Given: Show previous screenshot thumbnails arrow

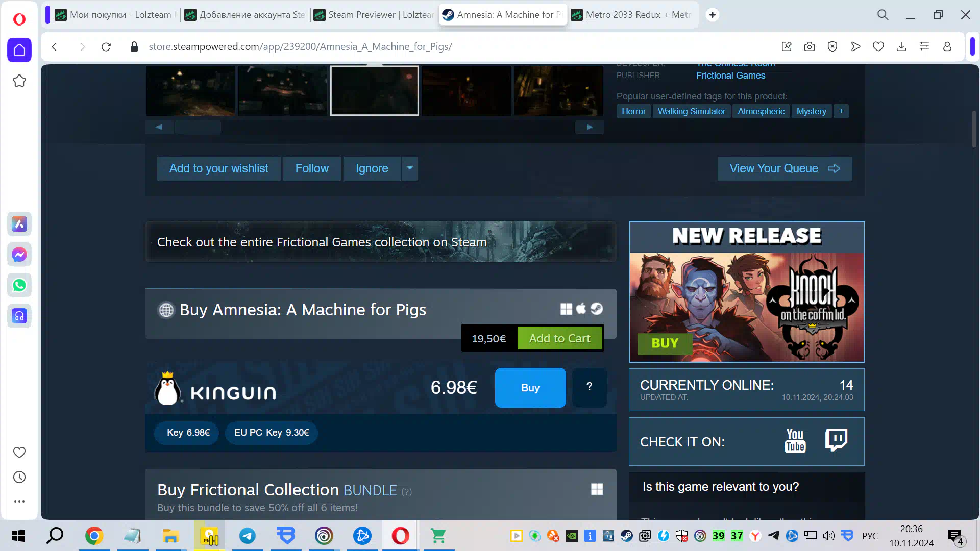Looking at the screenshot, I should point(159,127).
